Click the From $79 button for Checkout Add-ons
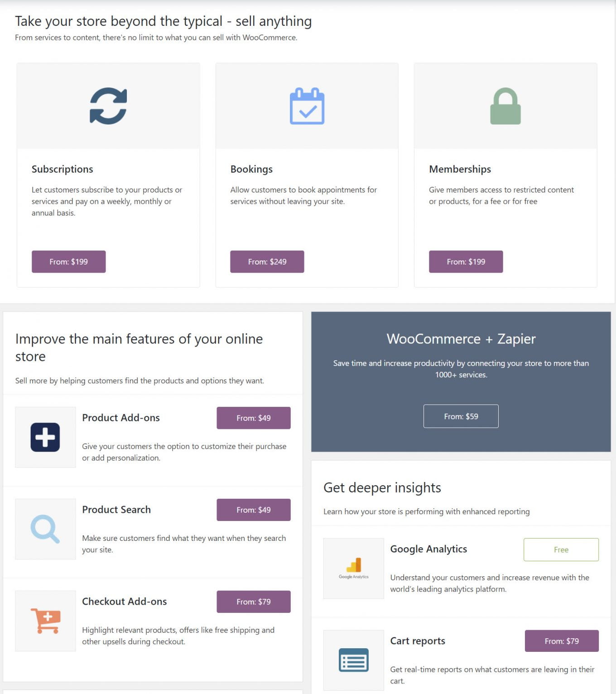 [253, 602]
